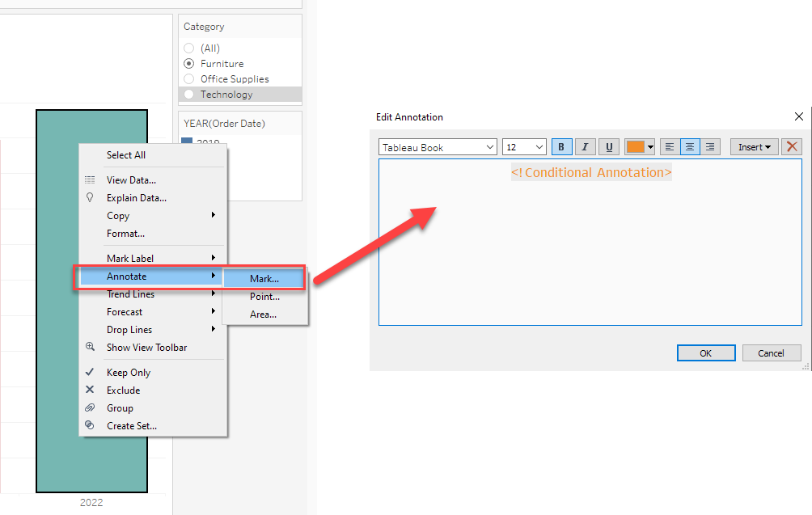Toggle Italic formatting button

(x=585, y=147)
